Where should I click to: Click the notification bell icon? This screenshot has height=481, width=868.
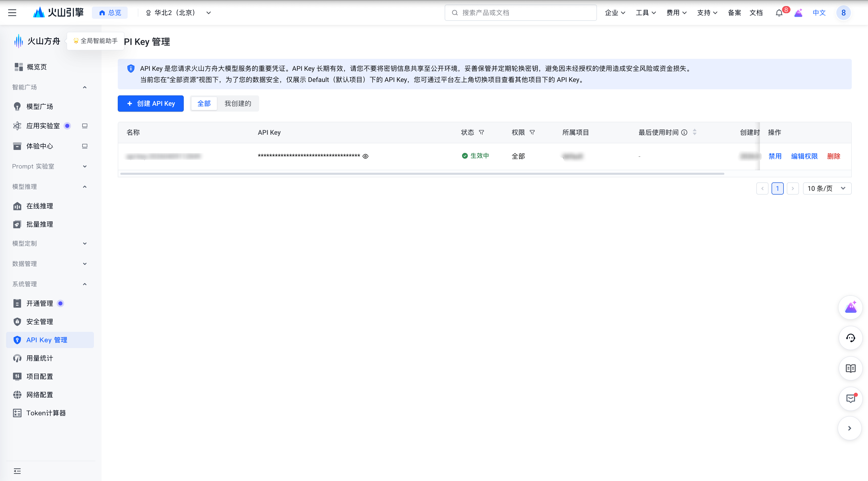tap(779, 13)
